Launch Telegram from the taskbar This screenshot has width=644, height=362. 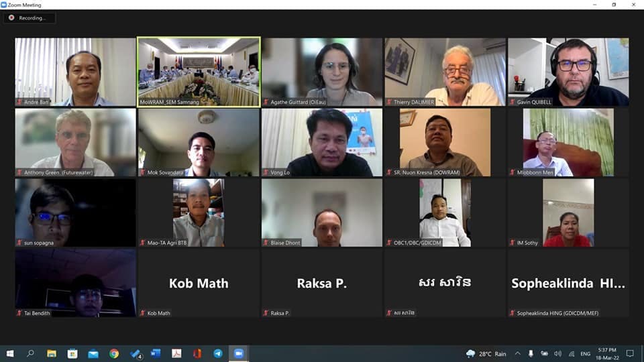217,353
